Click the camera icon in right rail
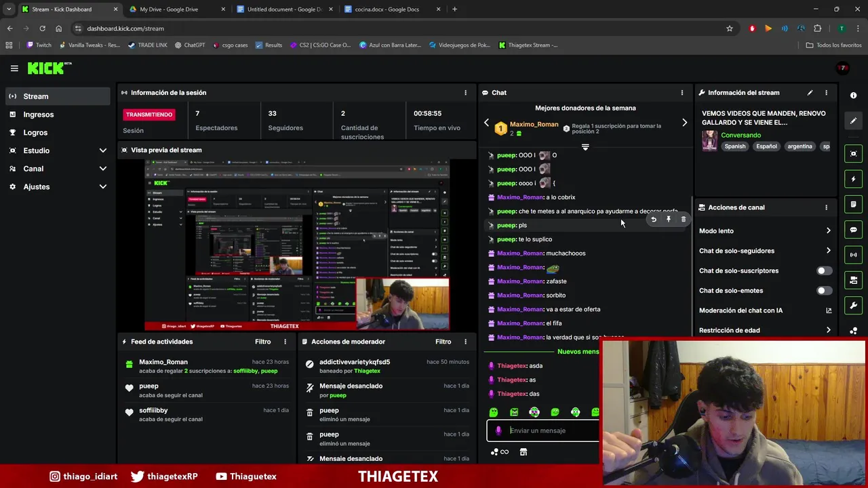The height and width of the screenshot is (488, 868). pos(853,280)
